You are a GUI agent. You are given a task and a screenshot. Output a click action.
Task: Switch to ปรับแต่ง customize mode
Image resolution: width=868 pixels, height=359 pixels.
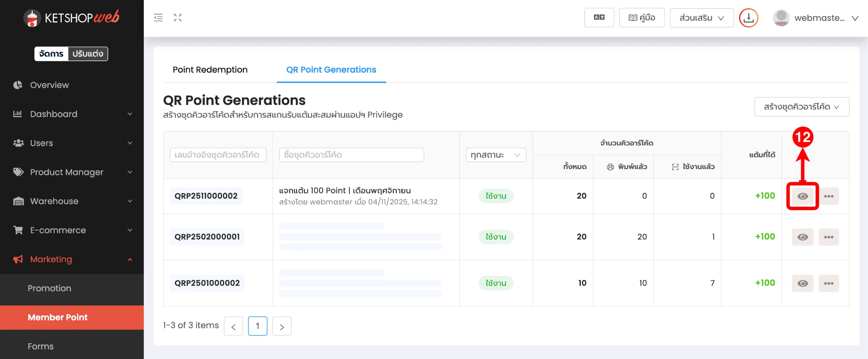coord(88,54)
